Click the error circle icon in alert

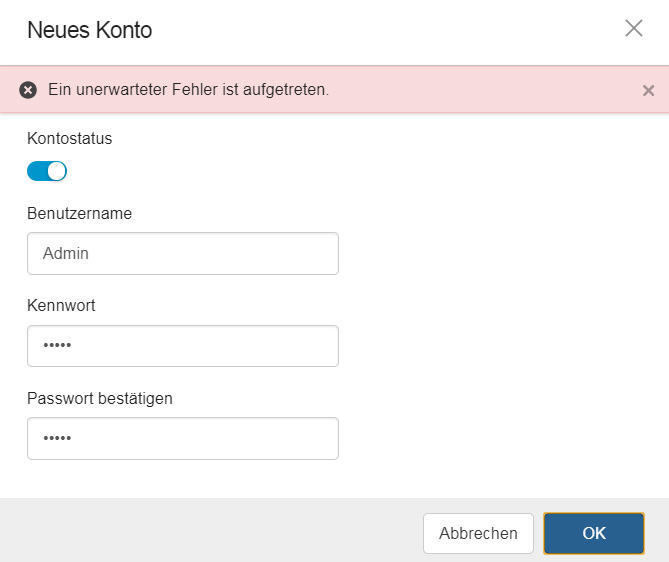[x=28, y=90]
